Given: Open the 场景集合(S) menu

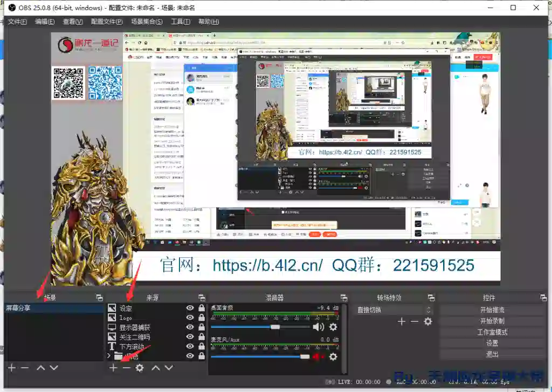Looking at the screenshot, I should 147,22.
